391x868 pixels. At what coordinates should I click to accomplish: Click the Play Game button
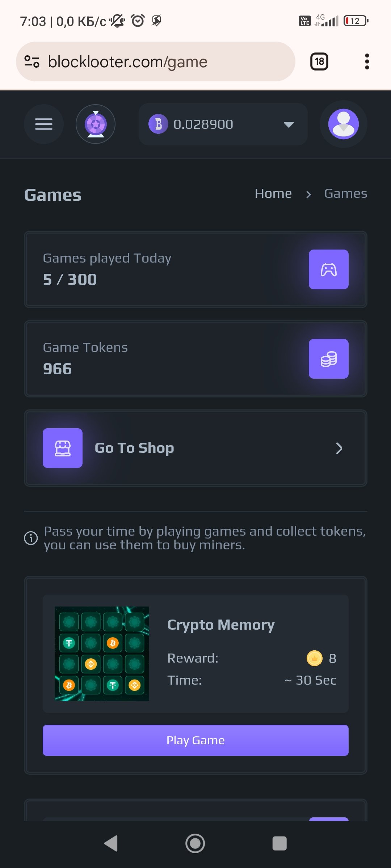pyautogui.click(x=195, y=740)
